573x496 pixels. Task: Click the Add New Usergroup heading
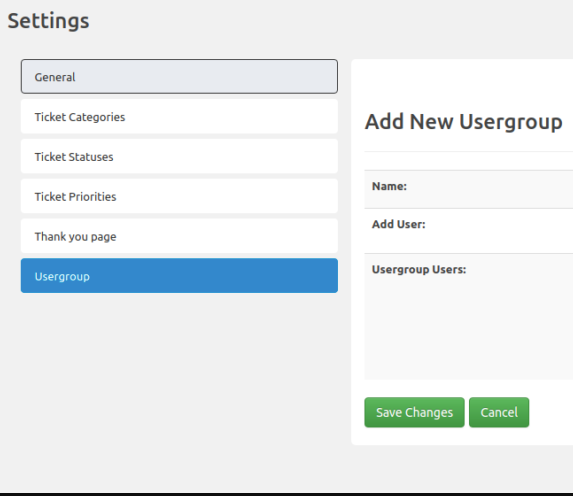[x=464, y=122]
